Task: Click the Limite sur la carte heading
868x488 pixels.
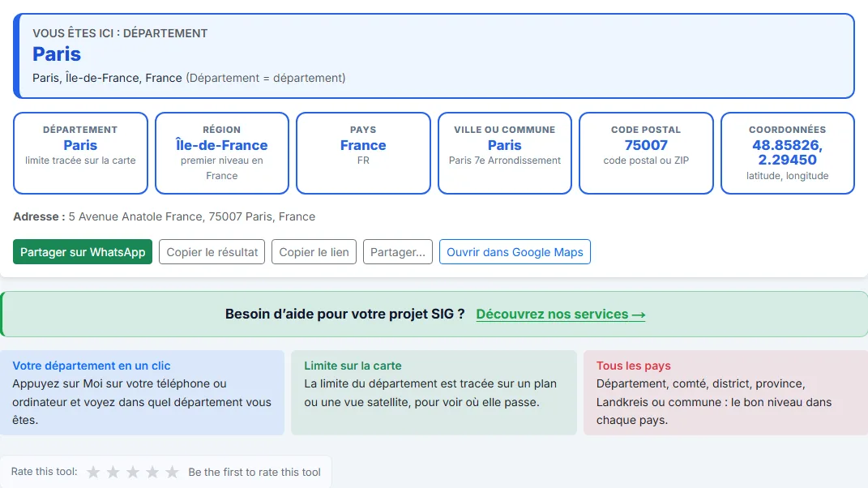Action: (353, 366)
